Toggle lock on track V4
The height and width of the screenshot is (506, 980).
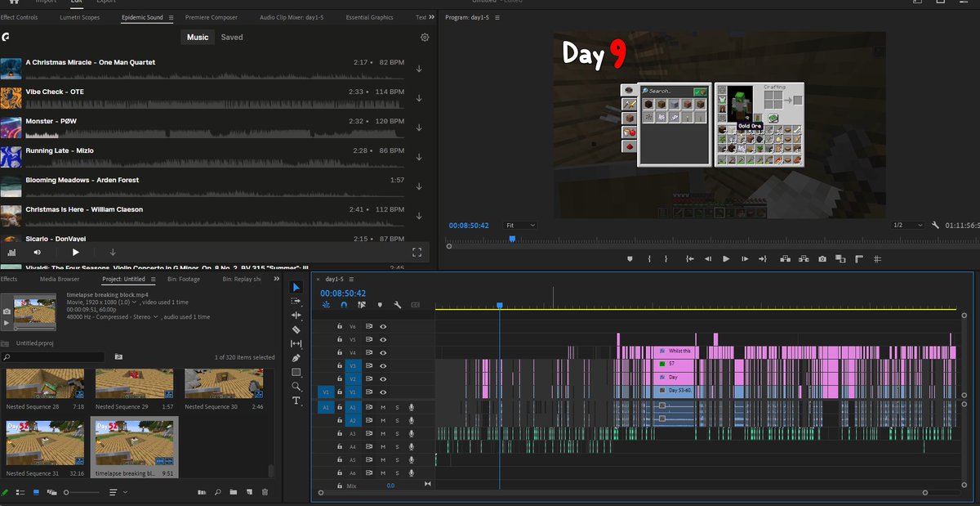click(340, 352)
